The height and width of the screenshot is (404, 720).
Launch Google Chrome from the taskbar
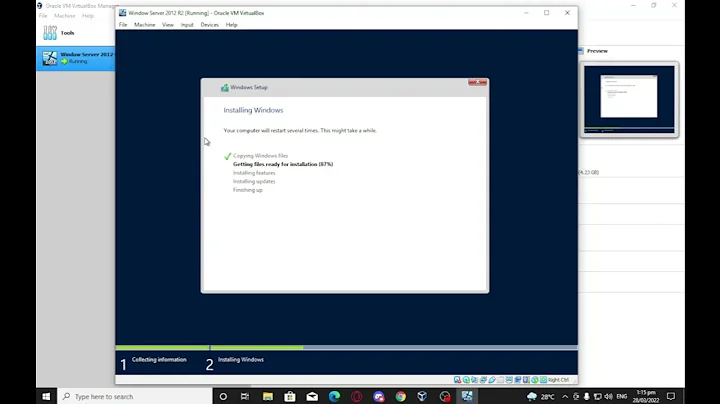(x=400, y=396)
